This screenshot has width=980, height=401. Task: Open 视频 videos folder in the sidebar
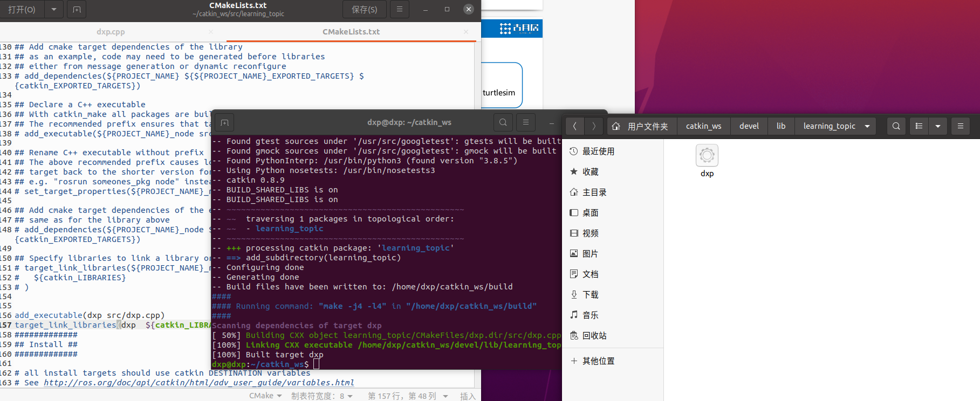click(x=613, y=233)
